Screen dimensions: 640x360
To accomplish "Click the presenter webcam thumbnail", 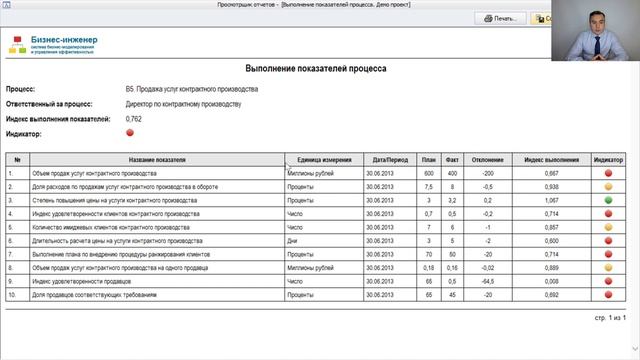I will coord(596,30).
